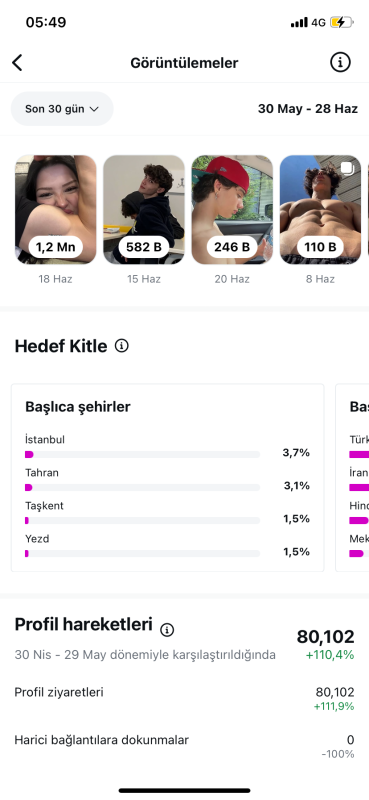Open the red cap post with 246 B views

click(x=232, y=210)
